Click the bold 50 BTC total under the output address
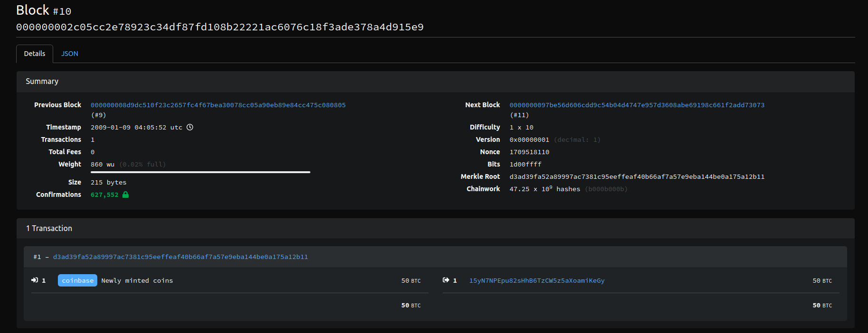The height and width of the screenshot is (333, 868). (x=822, y=305)
